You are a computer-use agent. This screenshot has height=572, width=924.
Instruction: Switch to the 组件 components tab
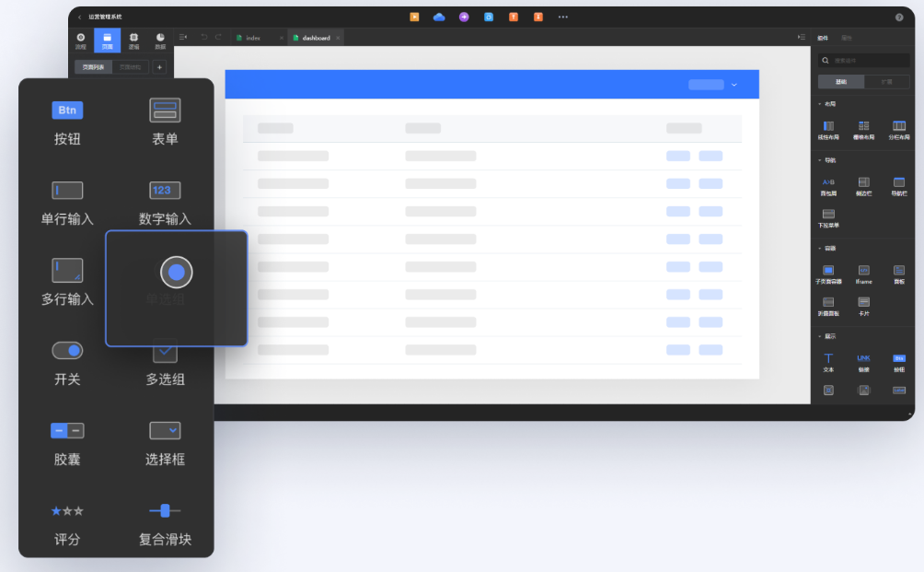[823, 38]
